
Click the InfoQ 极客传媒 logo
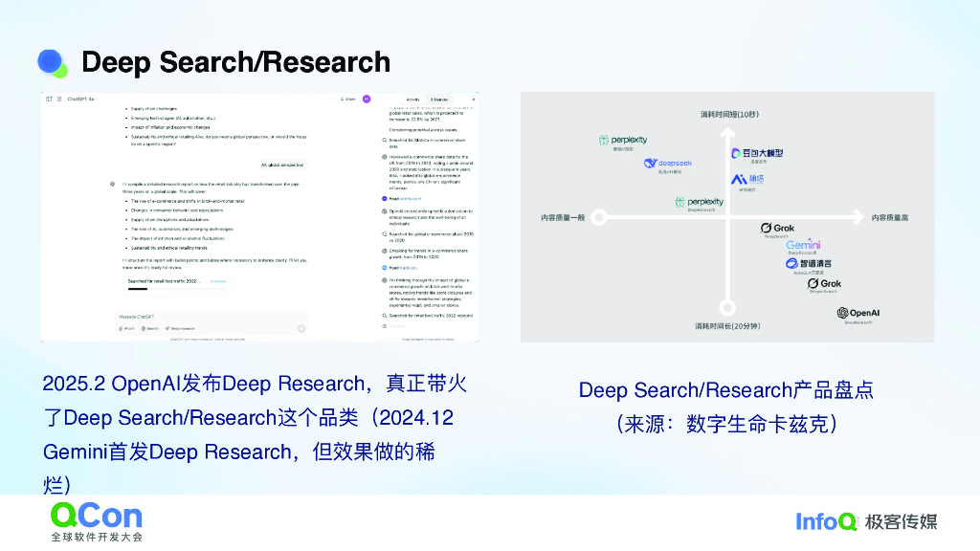point(866,521)
